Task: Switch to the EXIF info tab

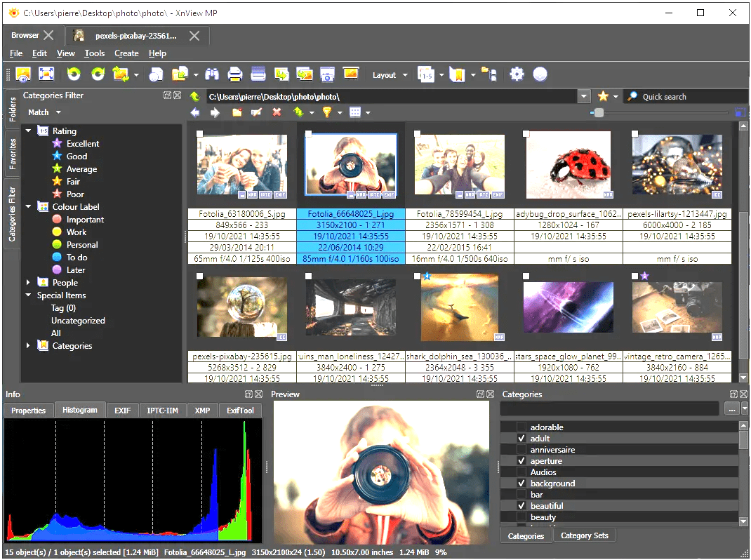Action: 122,411
